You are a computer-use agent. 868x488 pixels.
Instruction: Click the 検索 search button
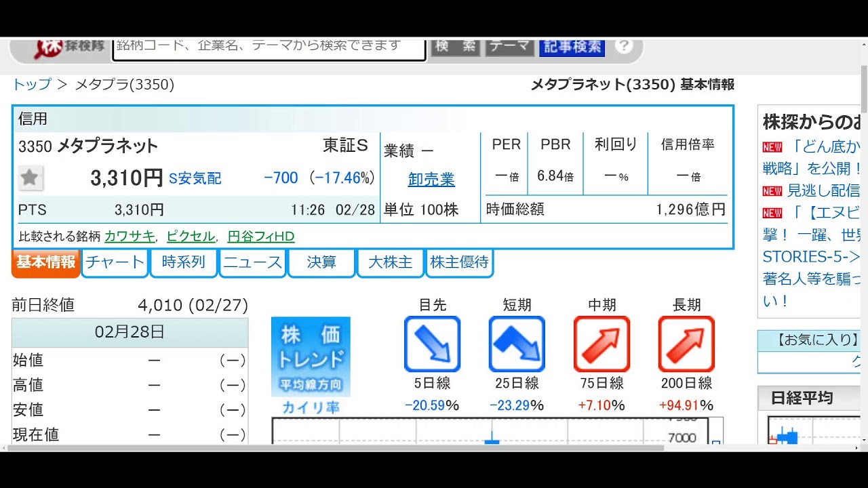[456, 46]
